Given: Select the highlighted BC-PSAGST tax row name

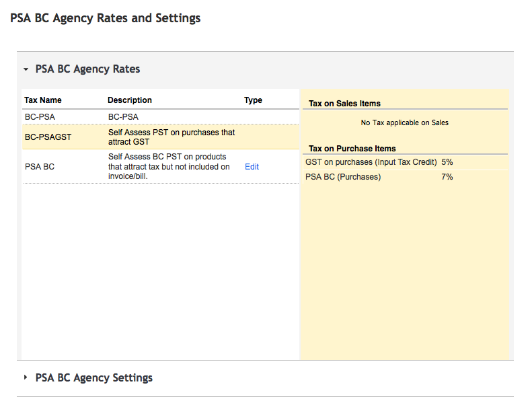Looking at the screenshot, I should tap(48, 137).
